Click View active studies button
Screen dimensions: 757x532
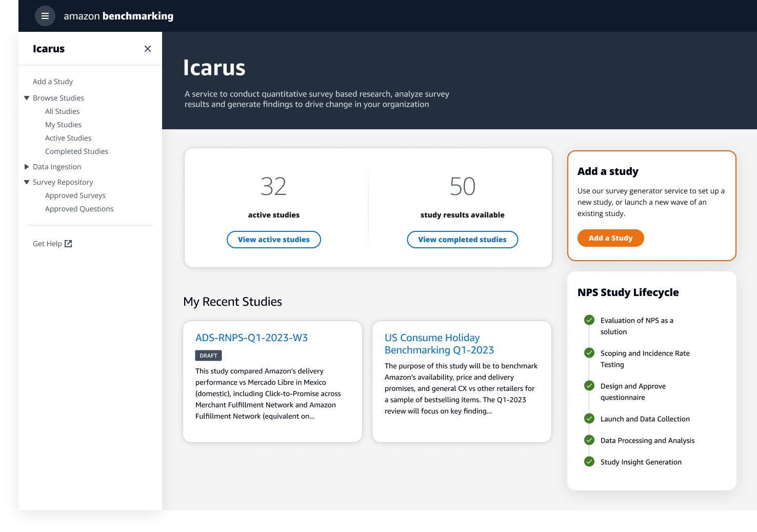[x=274, y=240]
